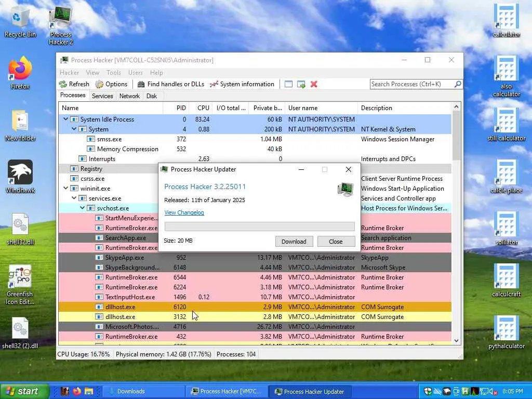The image size is (532, 399).
Task: Open the also calculator shortcut
Action: (x=506, y=76)
